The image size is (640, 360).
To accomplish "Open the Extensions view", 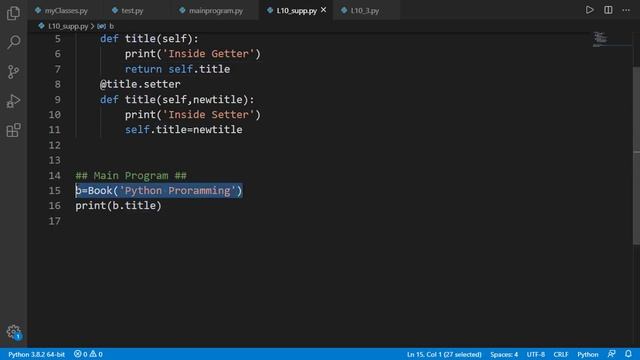I will tap(13, 131).
